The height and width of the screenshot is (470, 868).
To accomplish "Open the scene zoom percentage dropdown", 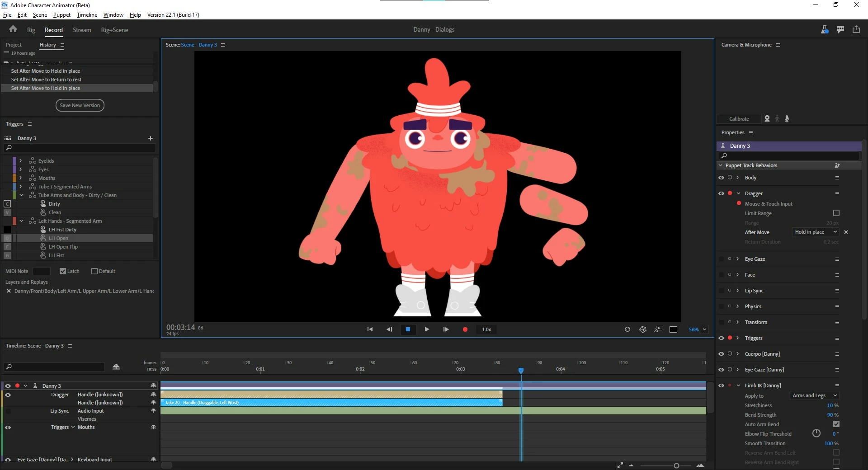I will [704, 329].
